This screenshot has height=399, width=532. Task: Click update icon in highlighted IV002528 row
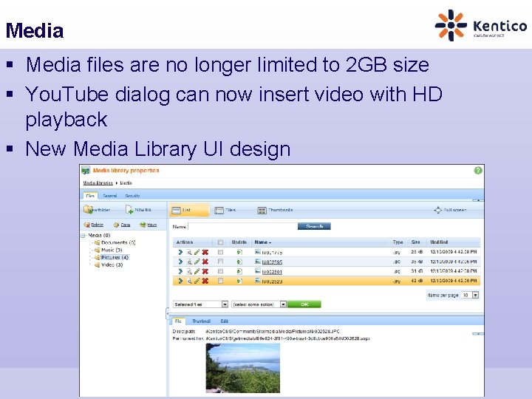(x=239, y=281)
